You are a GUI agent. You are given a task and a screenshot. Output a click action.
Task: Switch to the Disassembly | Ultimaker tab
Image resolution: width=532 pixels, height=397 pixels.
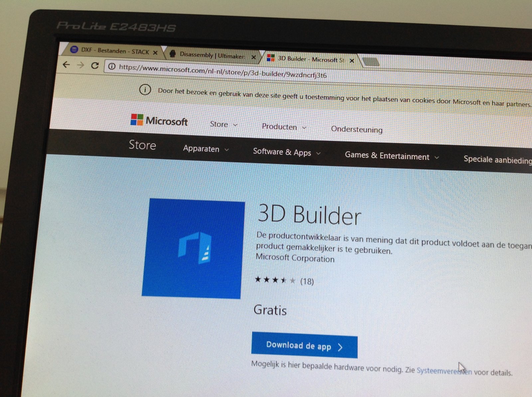(212, 55)
